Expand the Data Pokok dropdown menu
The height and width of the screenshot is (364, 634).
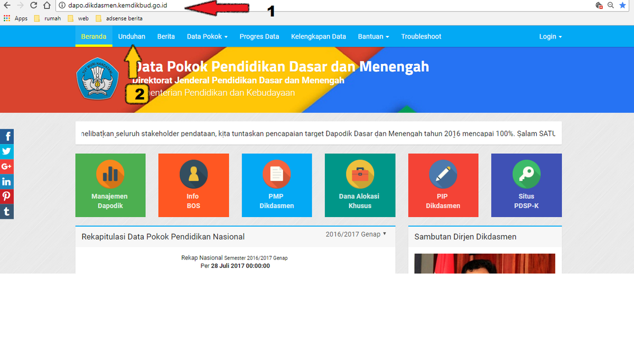point(207,36)
